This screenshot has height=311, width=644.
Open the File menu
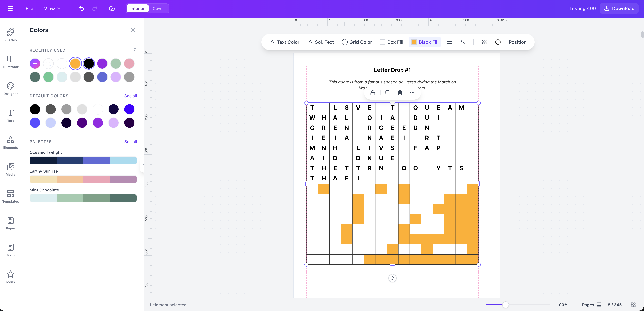point(29,8)
